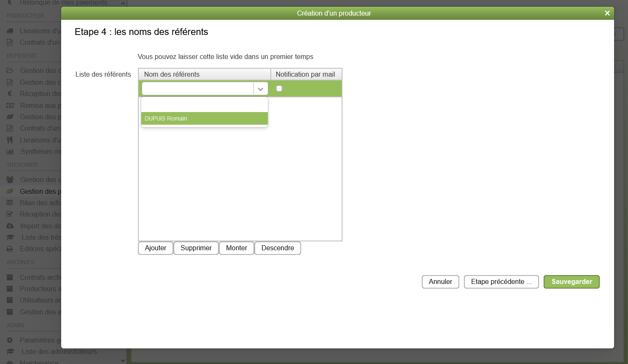Click the archive box icon beside Contrats archi
Viewport: 628px width, 364px height.
point(10,277)
